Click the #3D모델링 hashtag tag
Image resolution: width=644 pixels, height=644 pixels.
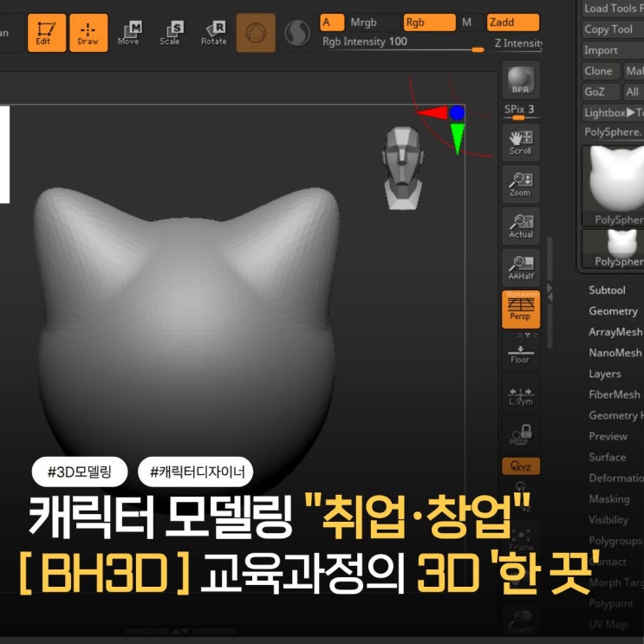tap(80, 472)
